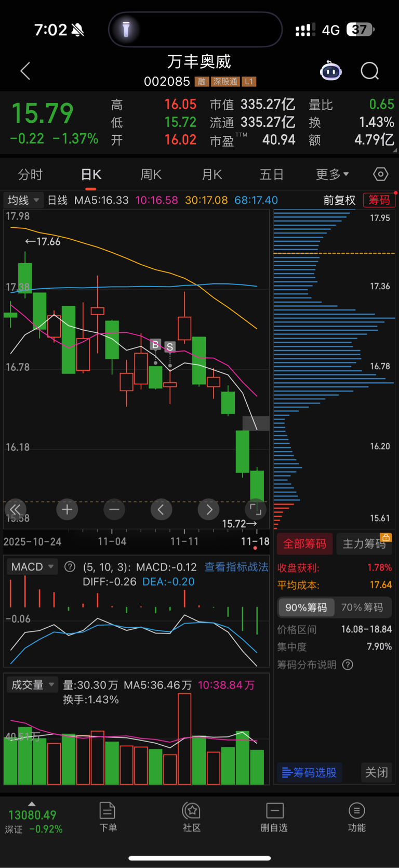This screenshot has width=399, height=868.
Task: Tap the 深股通 tag
Action: tap(225, 82)
